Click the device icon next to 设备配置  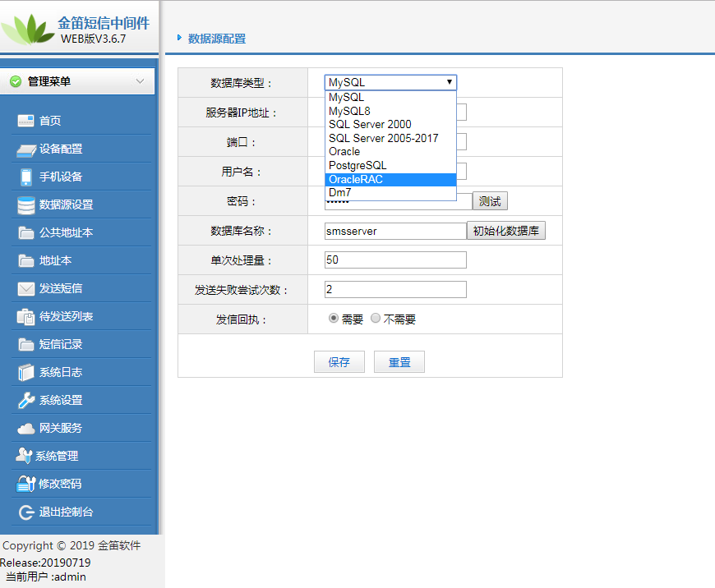[x=25, y=149]
